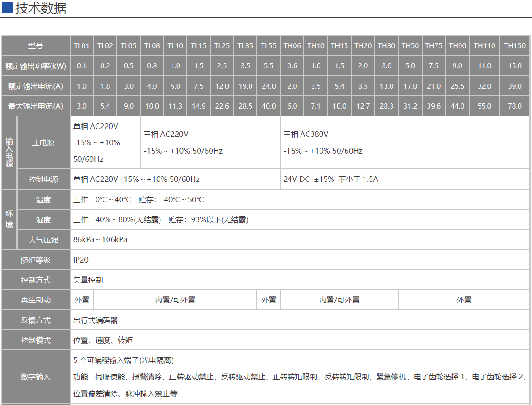The image size is (532, 405).
Task: Select the 温度 row header
Action: 43,199
